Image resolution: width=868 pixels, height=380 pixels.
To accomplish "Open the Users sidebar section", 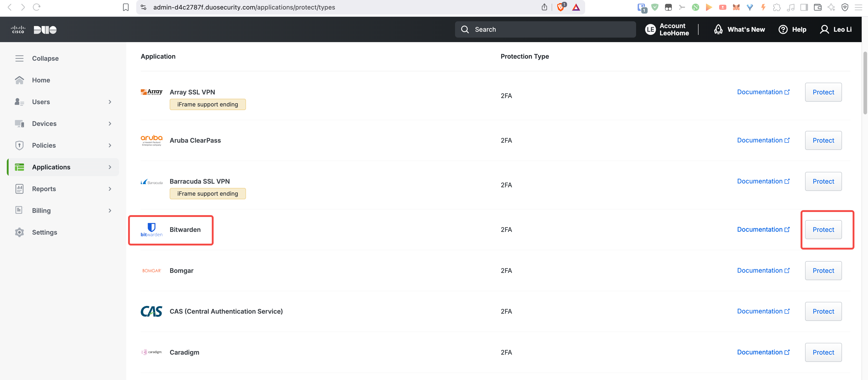I will click(63, 102).
